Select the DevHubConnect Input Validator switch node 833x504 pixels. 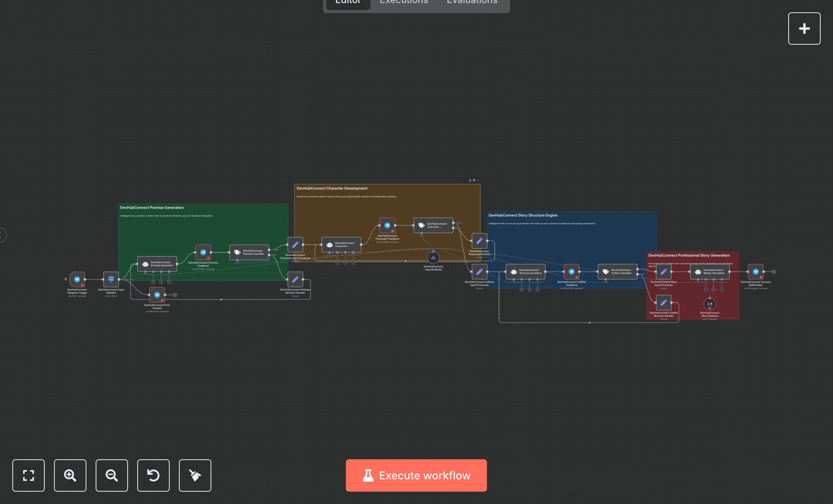[111, 279]
